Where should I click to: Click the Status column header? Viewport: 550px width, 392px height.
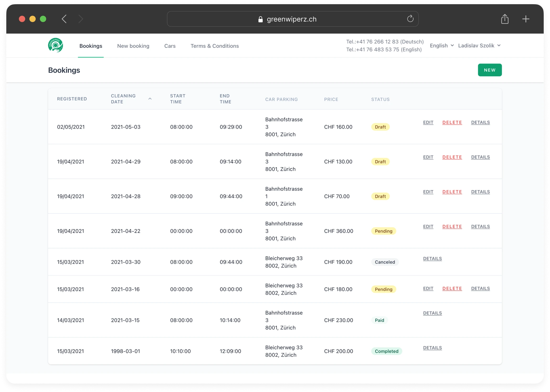tap(380, 99)
